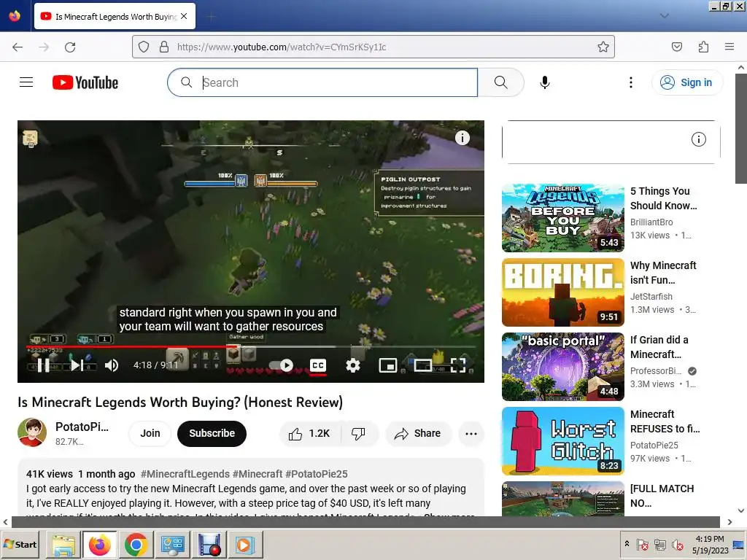Click the ad info icon in sidebar
This screenshot has height=560, width=747.
[698, 139]
